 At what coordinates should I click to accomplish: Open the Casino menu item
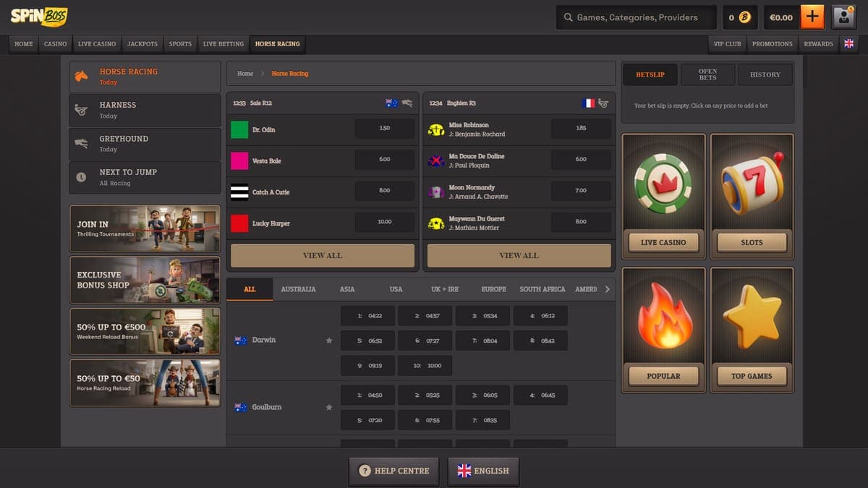(55, 44)
